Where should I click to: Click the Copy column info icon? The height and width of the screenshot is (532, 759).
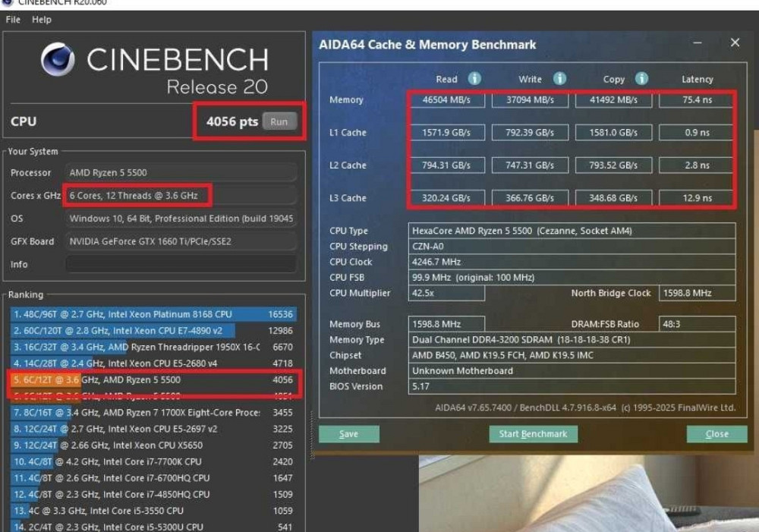tap(641, 78)
